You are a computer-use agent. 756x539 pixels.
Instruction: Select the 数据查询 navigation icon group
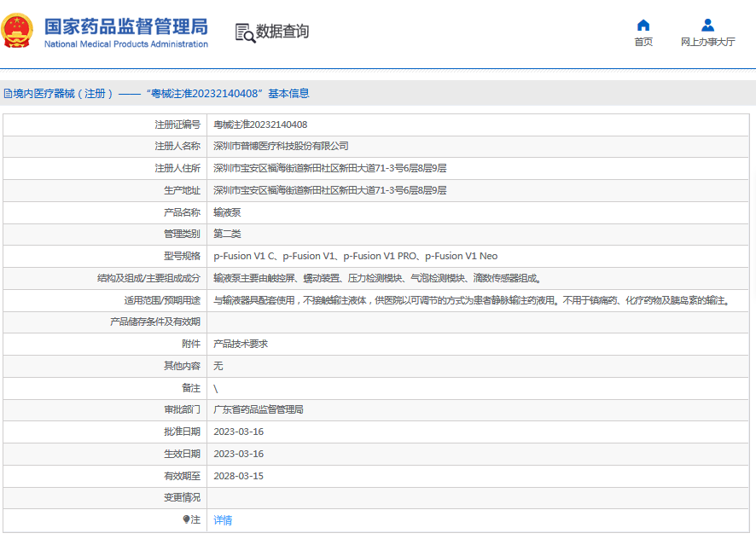pyautogui.click(x=273, y=32)
